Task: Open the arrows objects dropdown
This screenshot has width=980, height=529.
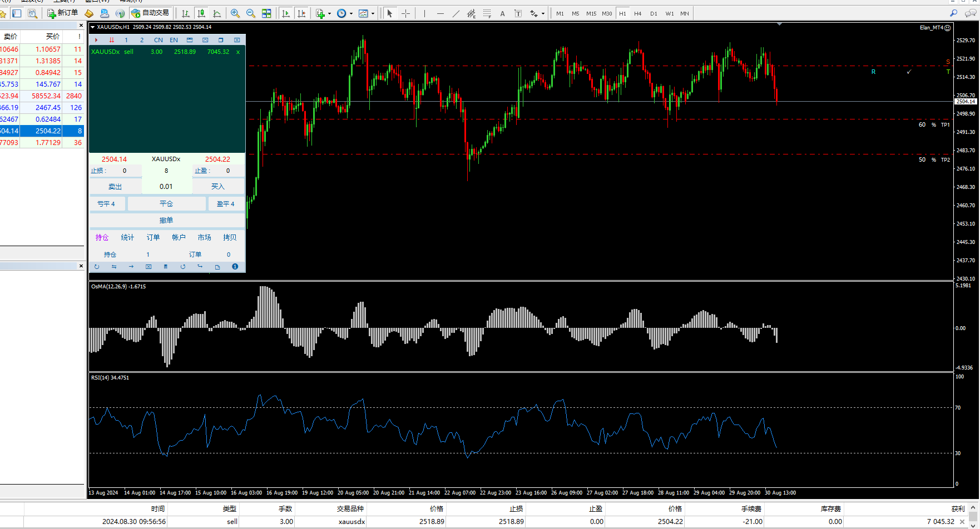Action: [543, 14]
